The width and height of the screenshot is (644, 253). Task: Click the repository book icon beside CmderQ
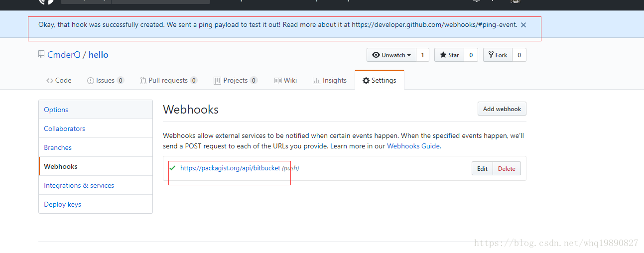click(41, 54)
